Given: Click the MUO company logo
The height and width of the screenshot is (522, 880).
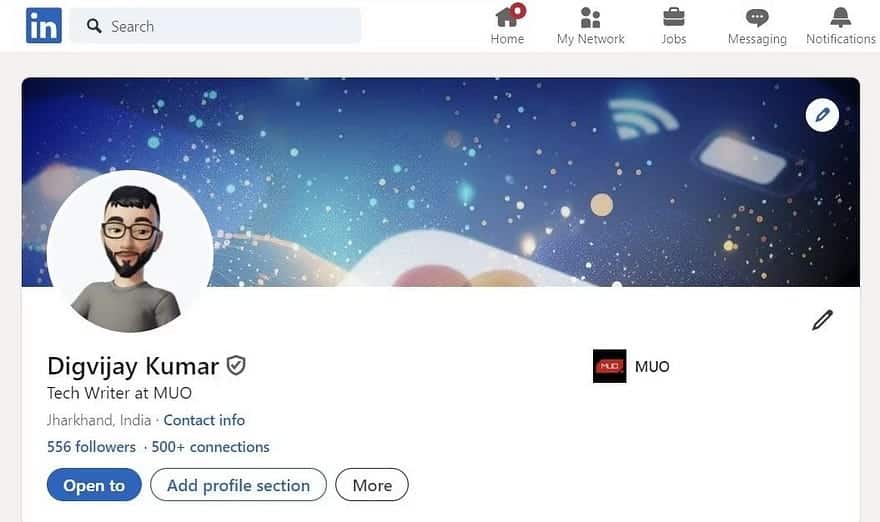Looking at the screenshot, I should pos(609,366).
